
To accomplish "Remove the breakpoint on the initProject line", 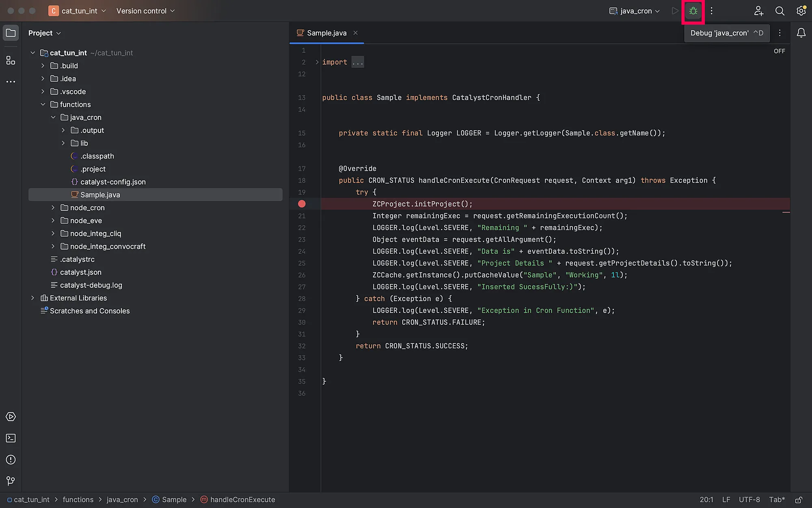I will 302,204.
